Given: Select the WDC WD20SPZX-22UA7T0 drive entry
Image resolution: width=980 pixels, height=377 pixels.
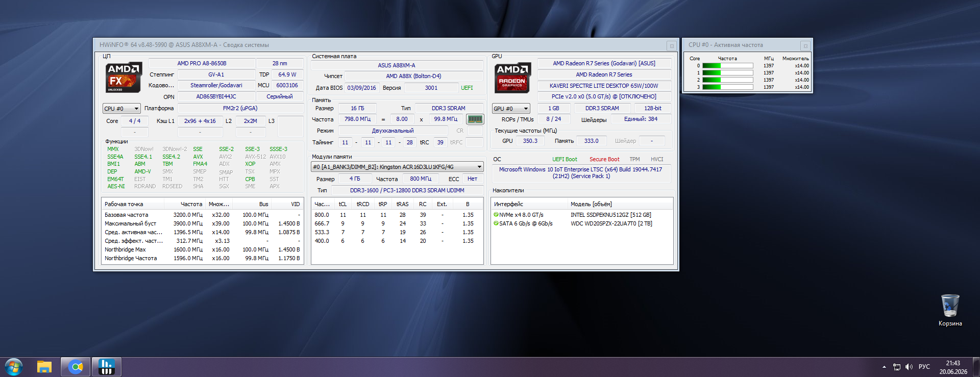Looking at the screenshot, I should (611, 223).
